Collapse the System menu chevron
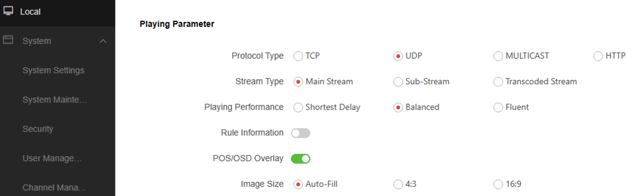This screenshot has width=644, height=196. pyautogui.click(x=103, y=41)
